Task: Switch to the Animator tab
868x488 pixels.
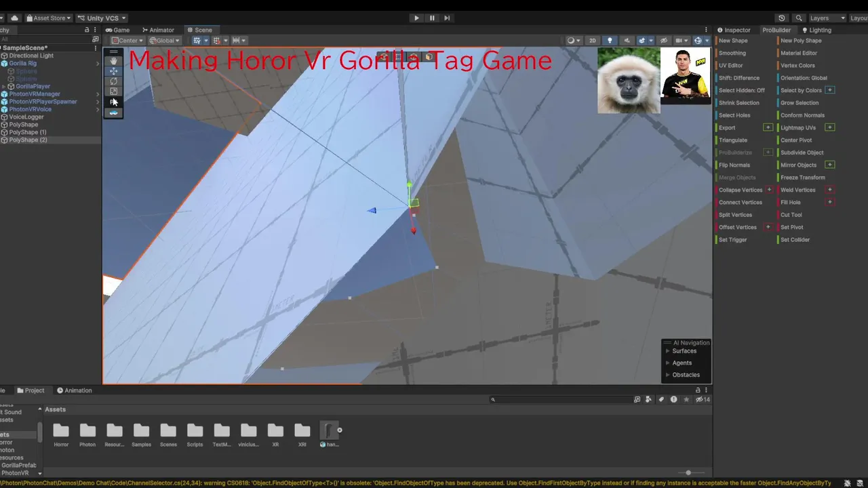Action: 158,30
